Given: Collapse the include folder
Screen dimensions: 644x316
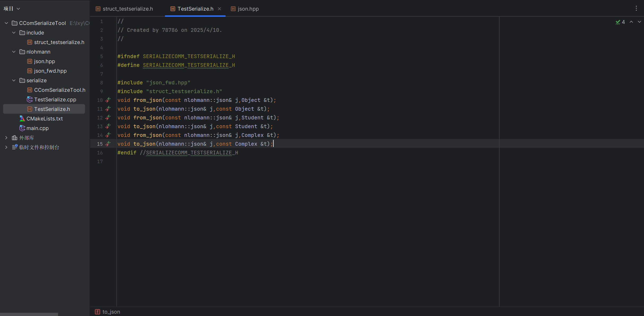Looking at the screenshot, I should [14, 33].
